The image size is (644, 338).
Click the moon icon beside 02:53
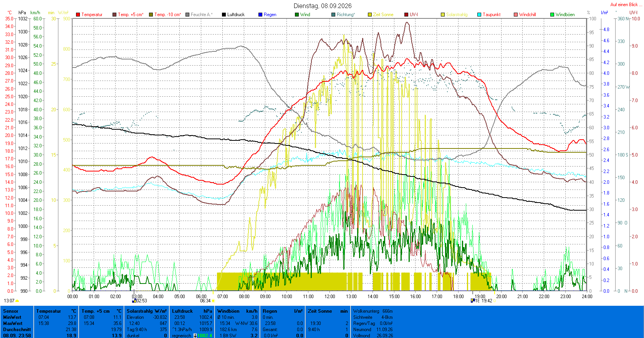[134, 301]
